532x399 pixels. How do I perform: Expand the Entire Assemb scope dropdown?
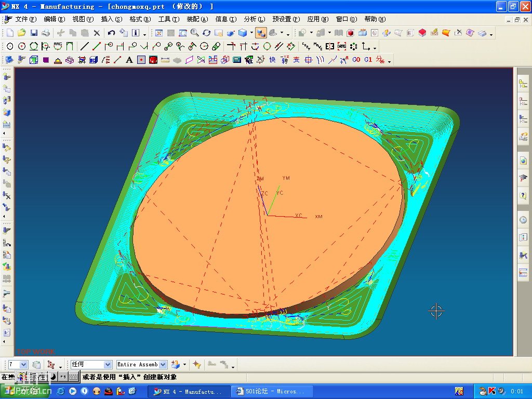click(163, 364)
